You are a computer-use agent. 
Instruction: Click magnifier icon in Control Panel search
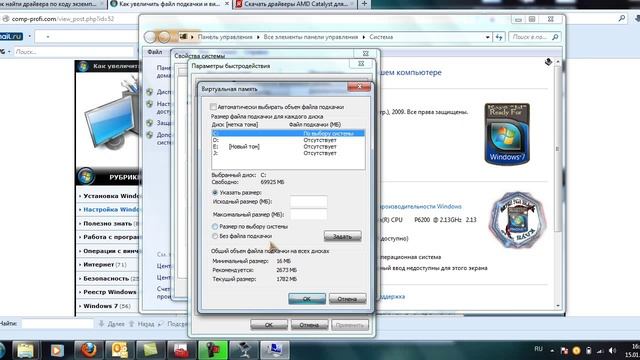pos(555,37)
